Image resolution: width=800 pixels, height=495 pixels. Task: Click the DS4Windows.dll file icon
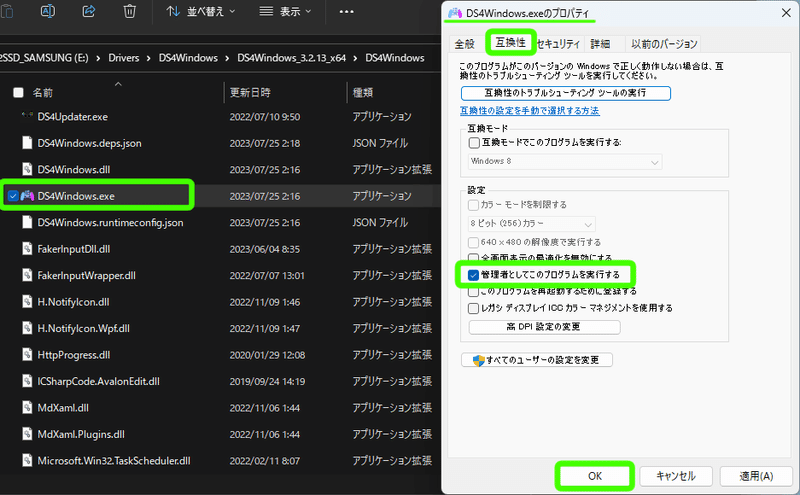click(28, 169)
